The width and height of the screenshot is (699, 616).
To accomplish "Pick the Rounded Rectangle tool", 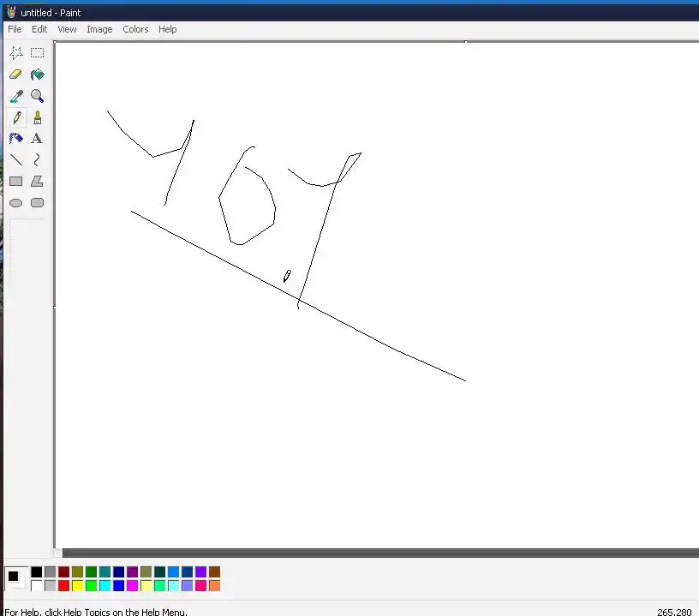I will [37, 203].
